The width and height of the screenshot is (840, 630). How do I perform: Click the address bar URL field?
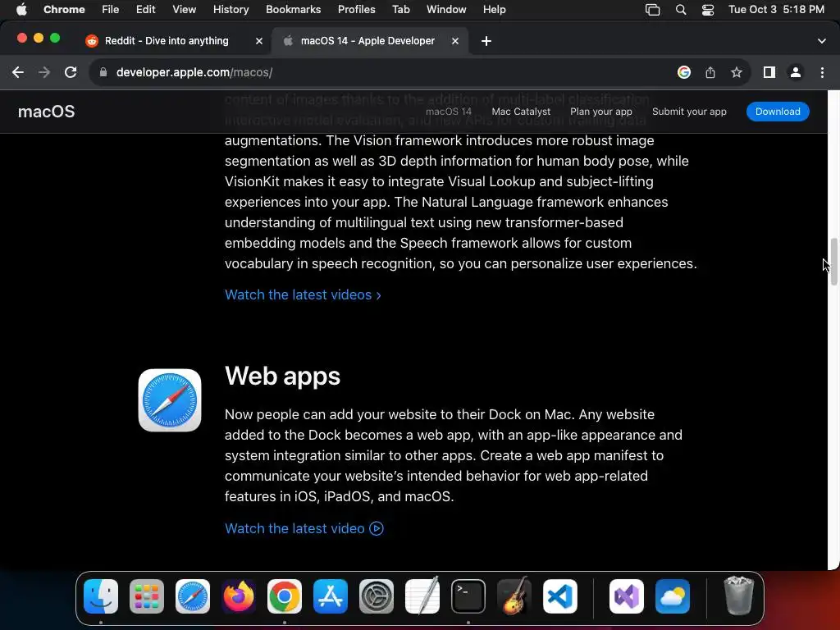pyautogui.click(x=386, y=72)
